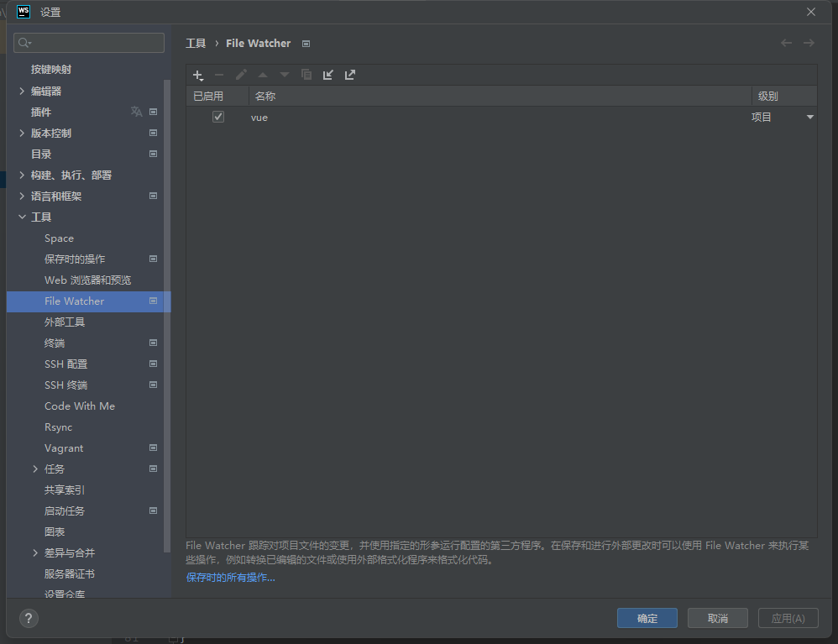This screenshot has height=644, width=838.
Task: Select Web 浏览器和预览 settings item
Action: (x=87, y=280)
